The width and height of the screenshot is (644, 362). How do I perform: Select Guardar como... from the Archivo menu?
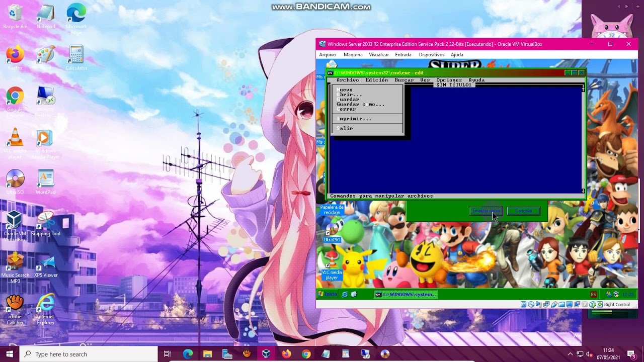point(368,104)
